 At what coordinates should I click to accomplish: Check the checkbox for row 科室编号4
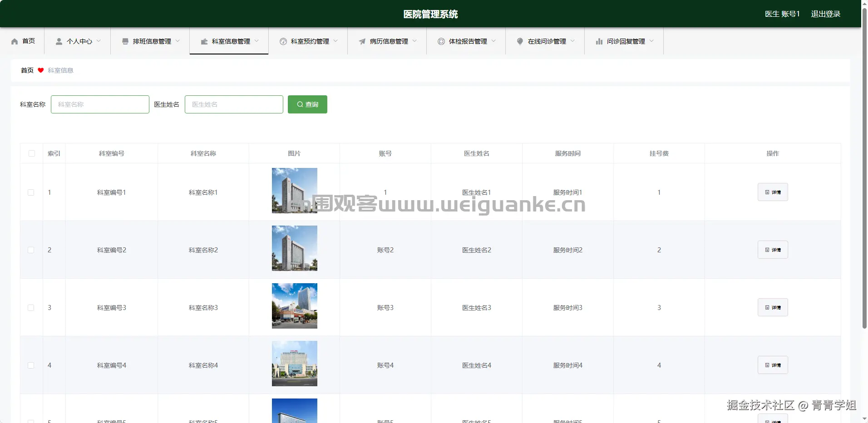pos(31,365)
